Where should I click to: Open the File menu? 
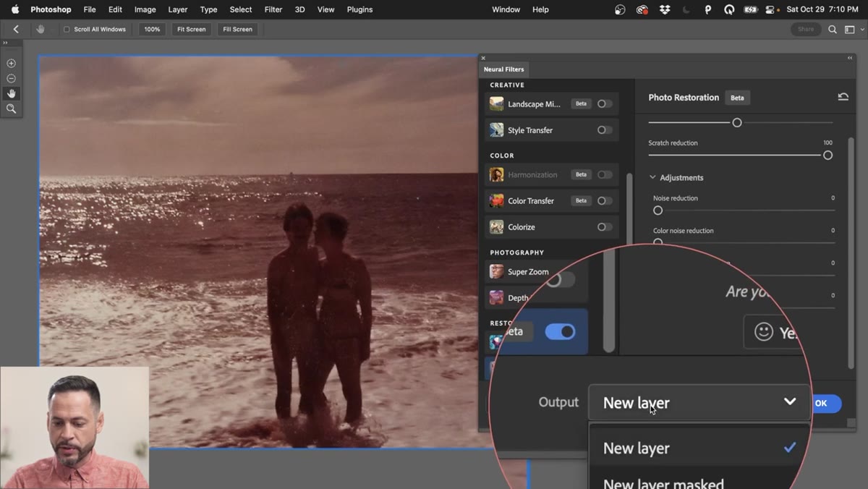click(90, 9)
